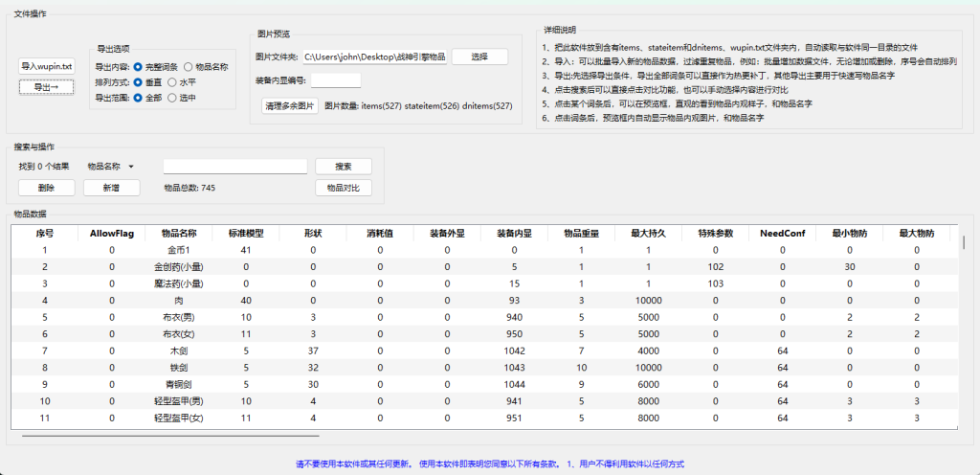Screen dimensions: 980x475
Task: Click the 物品名称 column header in table
Action: click(179, 233)
